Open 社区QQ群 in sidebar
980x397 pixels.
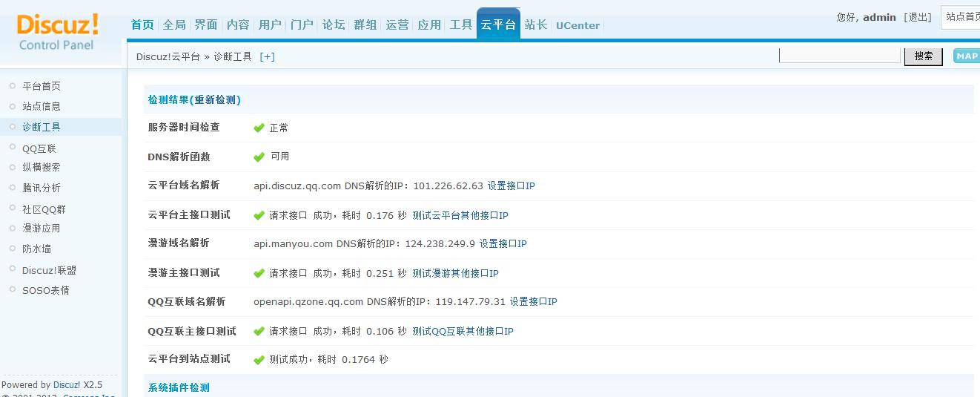click(x=44, y=209)
